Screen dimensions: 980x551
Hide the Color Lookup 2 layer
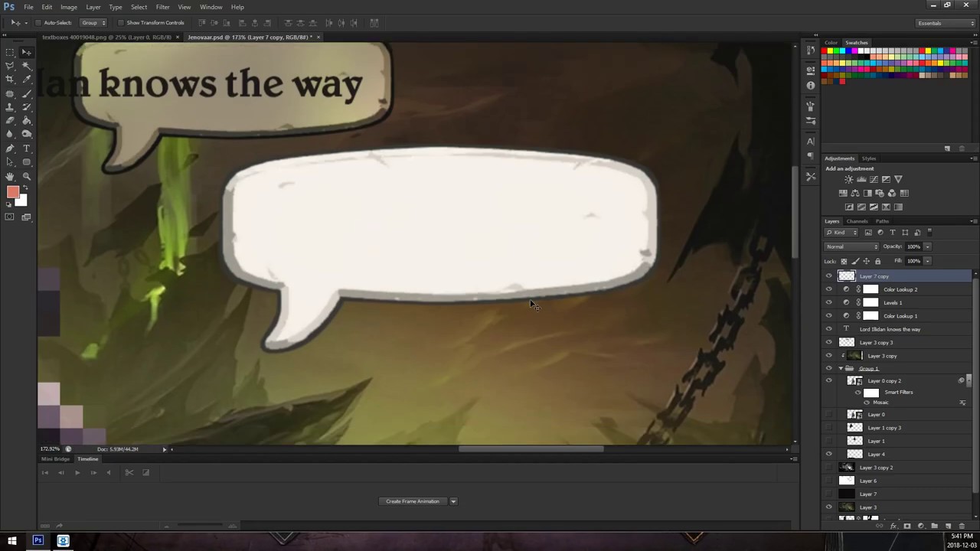click(828, 289)
